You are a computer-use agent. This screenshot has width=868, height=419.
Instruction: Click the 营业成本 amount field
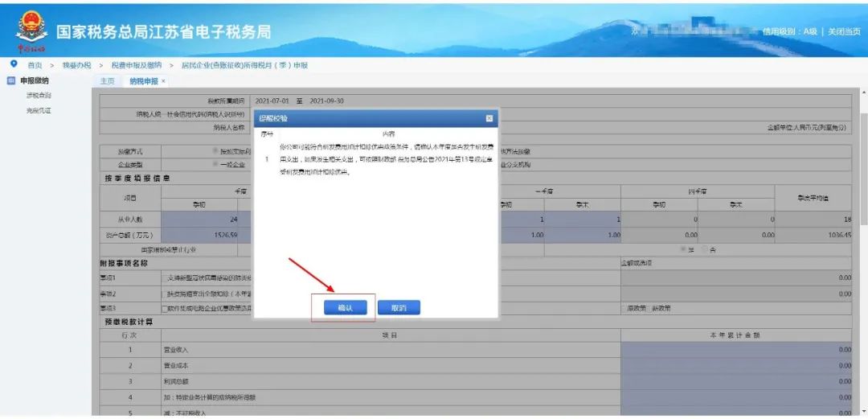[736, 366]
